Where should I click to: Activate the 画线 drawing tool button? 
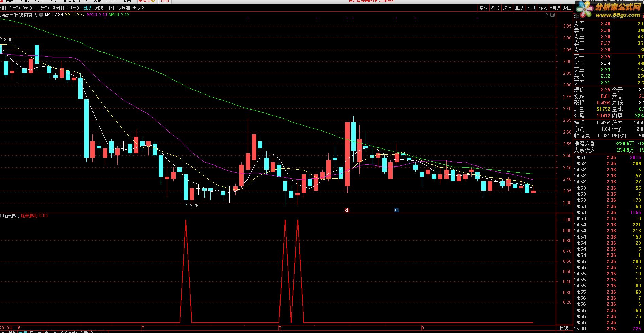click(x=519, y=8)
